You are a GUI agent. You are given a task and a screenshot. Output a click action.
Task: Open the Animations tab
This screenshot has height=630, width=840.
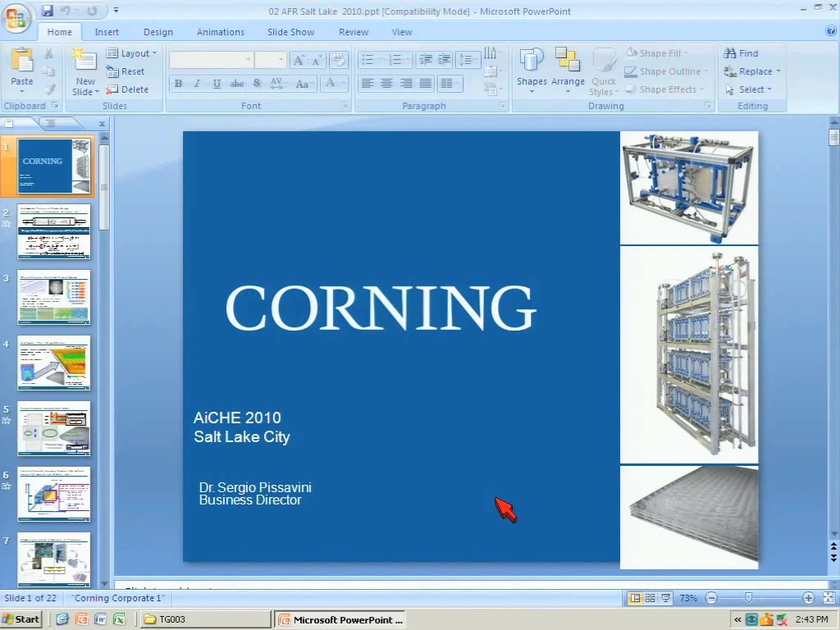[x=220, y=32]
